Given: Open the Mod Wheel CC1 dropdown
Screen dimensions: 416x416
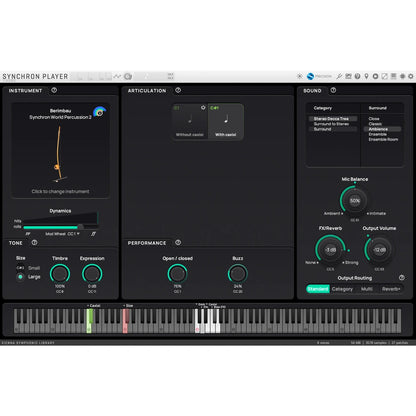Looking at the screenshot, I should point(62,234).
